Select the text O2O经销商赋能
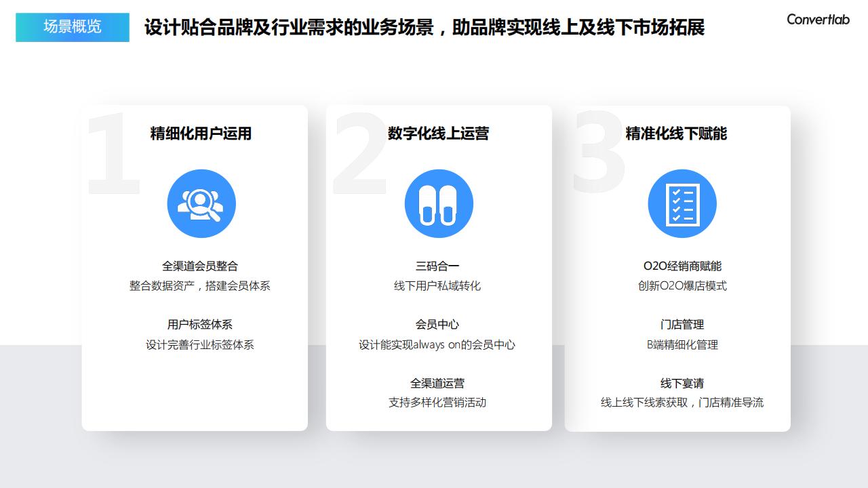Screen dimensions: 868x488 tap(682, 266)
